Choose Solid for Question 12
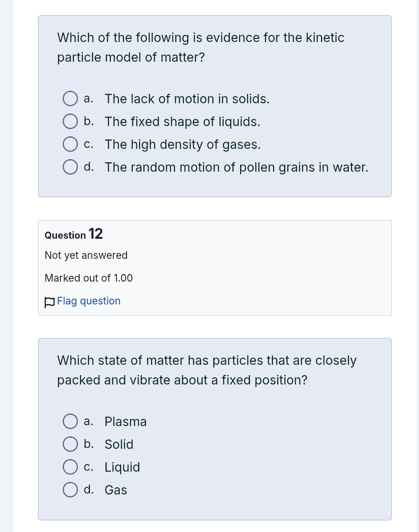The width and height of the screenshot is (419, 532). pyautogui.click(x=70, y=444)
